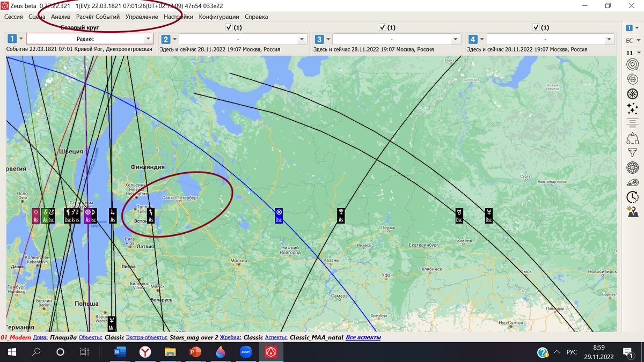Click the 01_Modern label in status bar
The width and height of the screenshot is (644, 362).
click(16, 337)
